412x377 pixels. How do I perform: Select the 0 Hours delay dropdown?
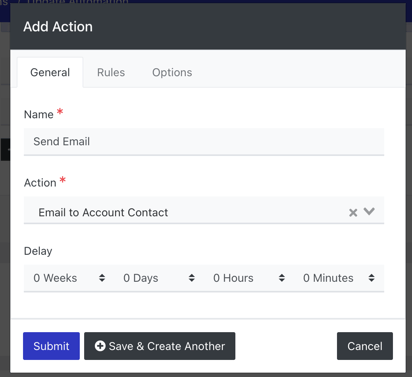tap(249, 278)
